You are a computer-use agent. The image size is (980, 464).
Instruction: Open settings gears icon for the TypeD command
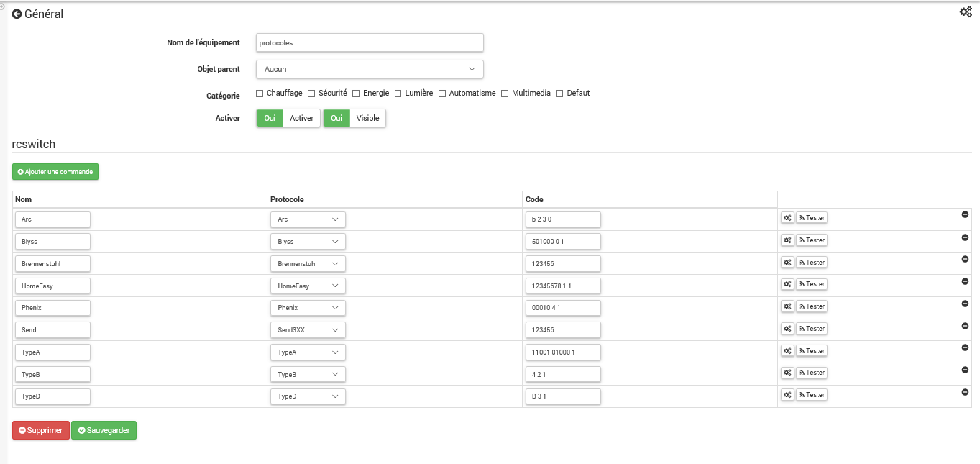point(787,395)
